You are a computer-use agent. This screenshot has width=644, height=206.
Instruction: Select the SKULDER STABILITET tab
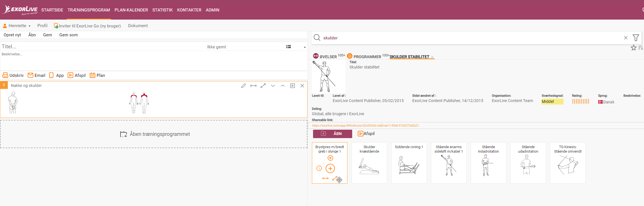tap(409, 57)
